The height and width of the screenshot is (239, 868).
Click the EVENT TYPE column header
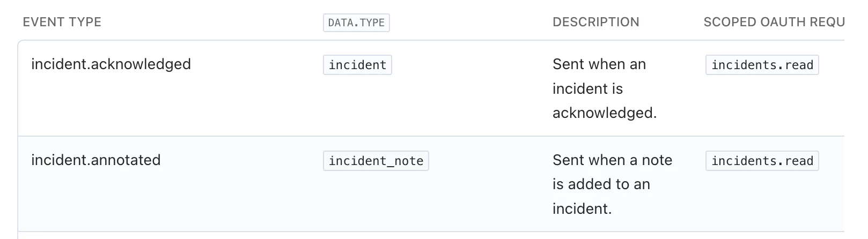point(62,22)
